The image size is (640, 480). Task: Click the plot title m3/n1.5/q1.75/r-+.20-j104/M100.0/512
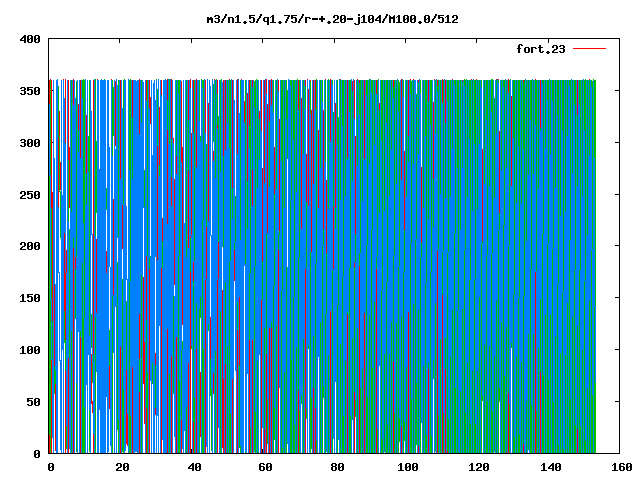332,19
